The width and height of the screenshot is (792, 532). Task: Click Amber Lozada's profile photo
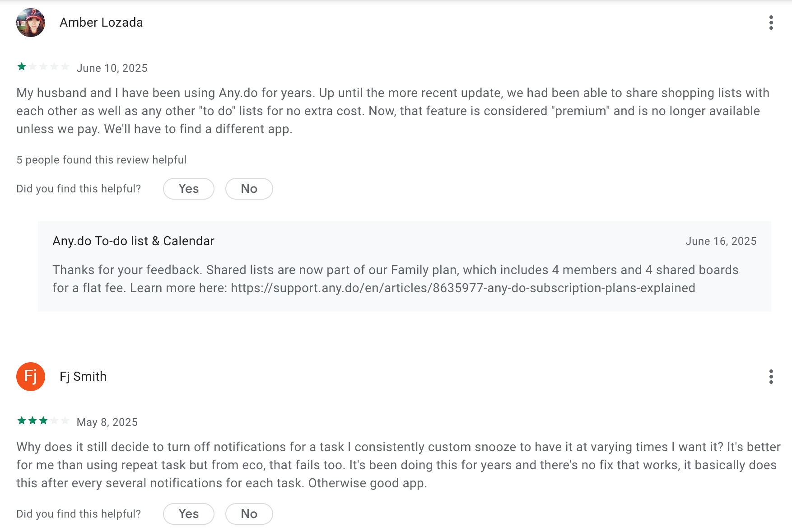click(x=31, y=23)
